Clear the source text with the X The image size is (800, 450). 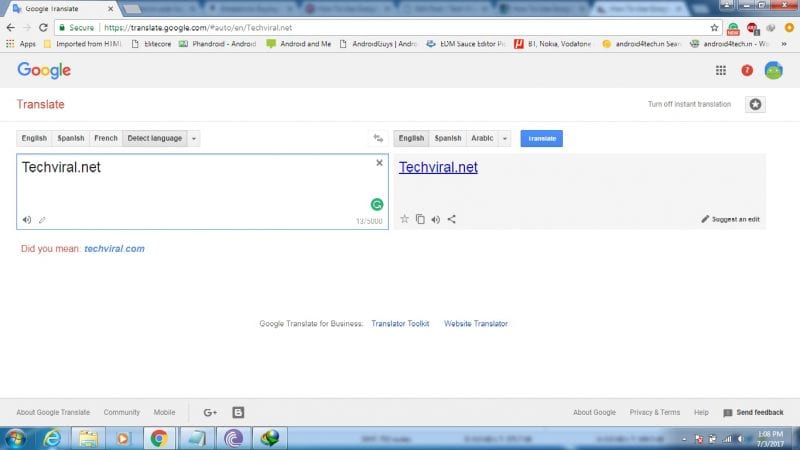click(379, 163)
